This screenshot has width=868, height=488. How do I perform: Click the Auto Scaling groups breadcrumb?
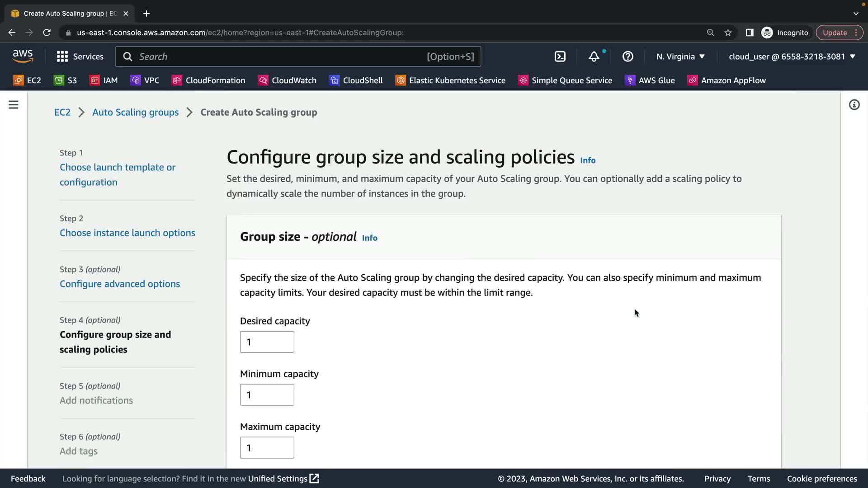pos(135,112)
